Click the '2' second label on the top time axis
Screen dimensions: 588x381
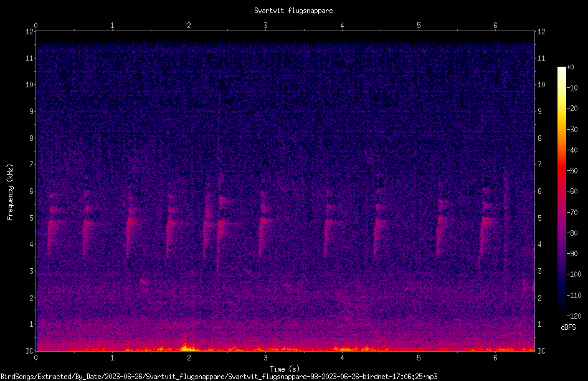pyautogui.click(x=189, y=26)
